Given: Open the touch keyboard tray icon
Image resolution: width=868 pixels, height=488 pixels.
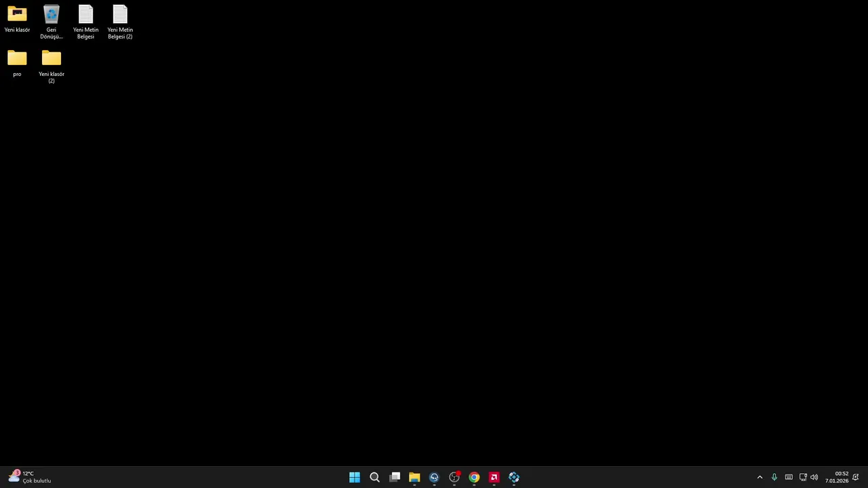Looking at the screenshot, I should click(x=789, y=477).
